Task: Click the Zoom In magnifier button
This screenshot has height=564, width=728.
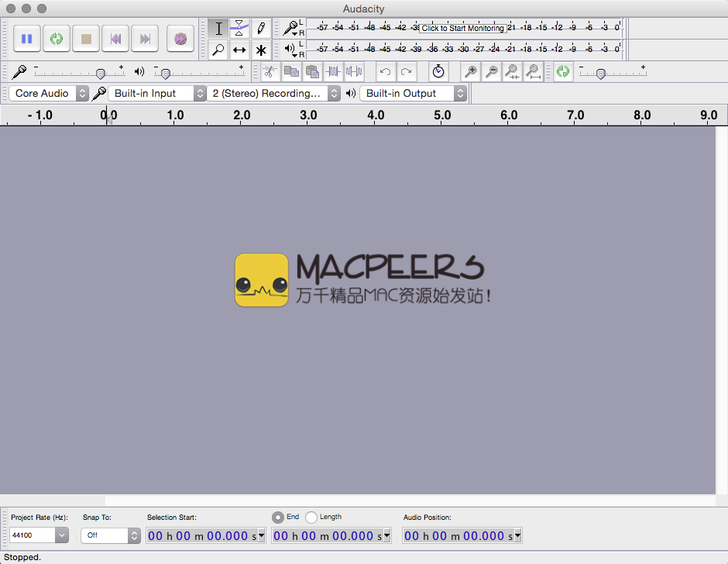Action: coord(470,72)
